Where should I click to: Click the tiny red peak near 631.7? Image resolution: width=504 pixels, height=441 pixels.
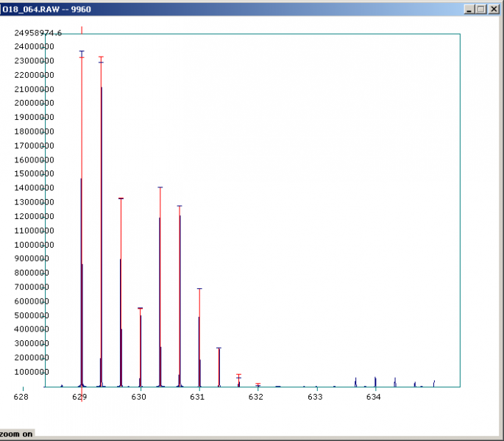tap(238, 381)
